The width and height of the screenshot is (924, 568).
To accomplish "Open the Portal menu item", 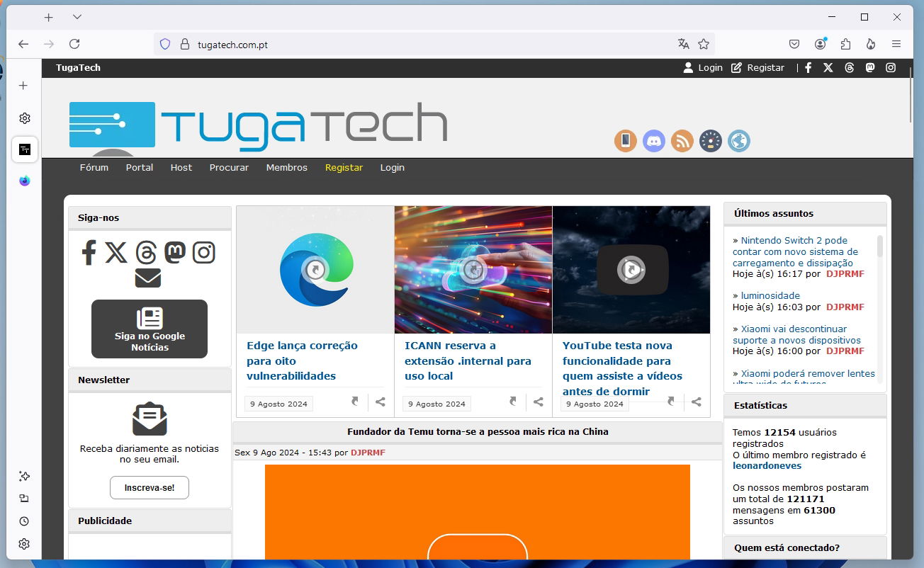I will 140,168.
